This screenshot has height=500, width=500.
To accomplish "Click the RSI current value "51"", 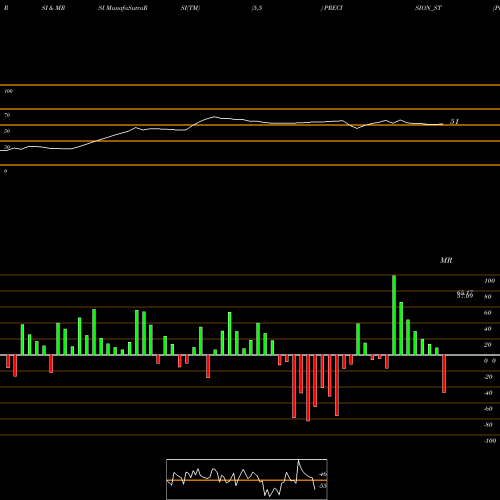I will (x=455, y=122).
